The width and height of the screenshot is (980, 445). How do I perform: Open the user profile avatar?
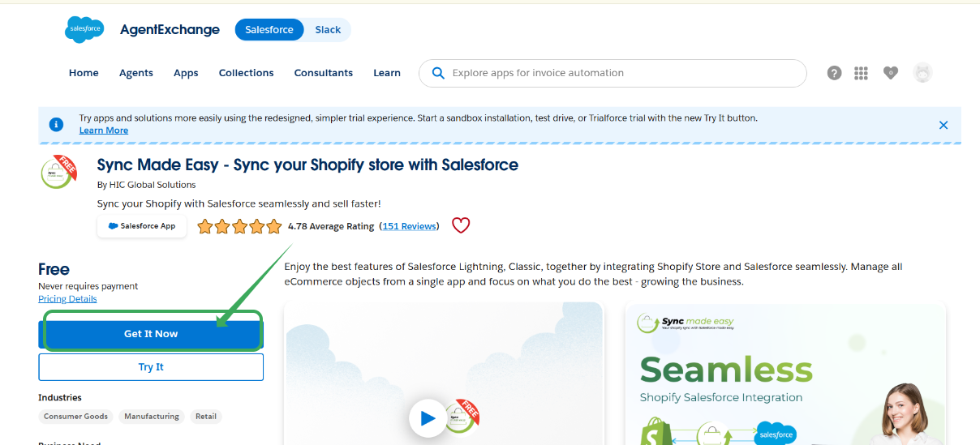922,73
